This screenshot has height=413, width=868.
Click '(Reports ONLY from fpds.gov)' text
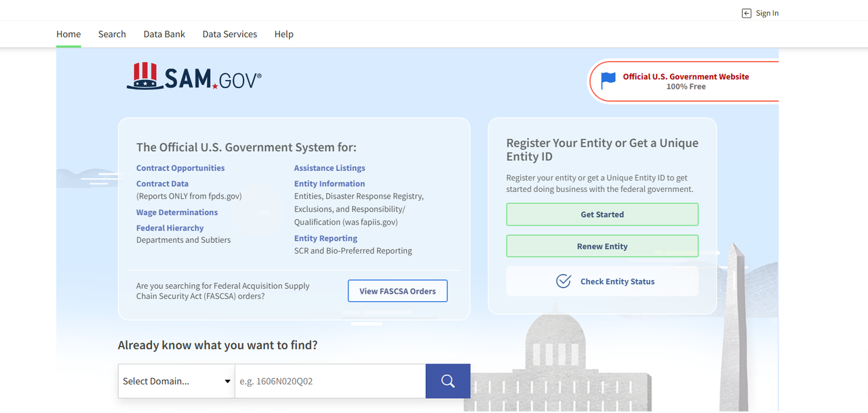pyautogui.click(x=189, y=196)
